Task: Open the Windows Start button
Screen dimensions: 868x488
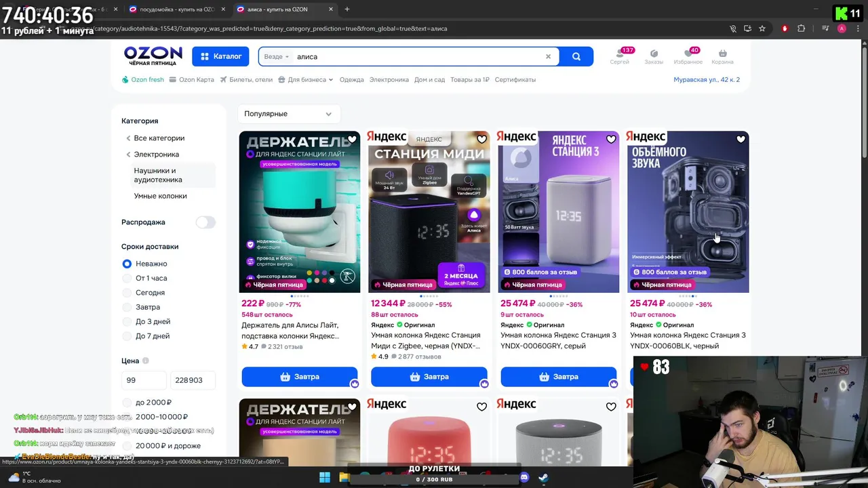Action: pos(325,477)
